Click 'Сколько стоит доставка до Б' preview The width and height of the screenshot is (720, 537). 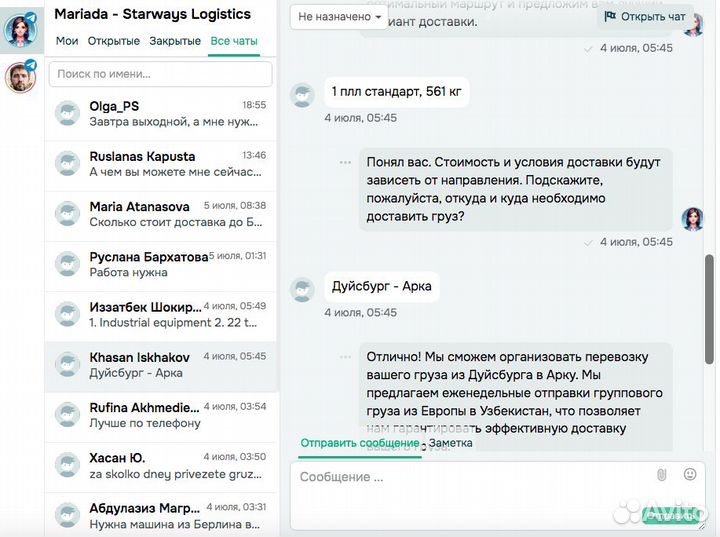pos(176,222)
